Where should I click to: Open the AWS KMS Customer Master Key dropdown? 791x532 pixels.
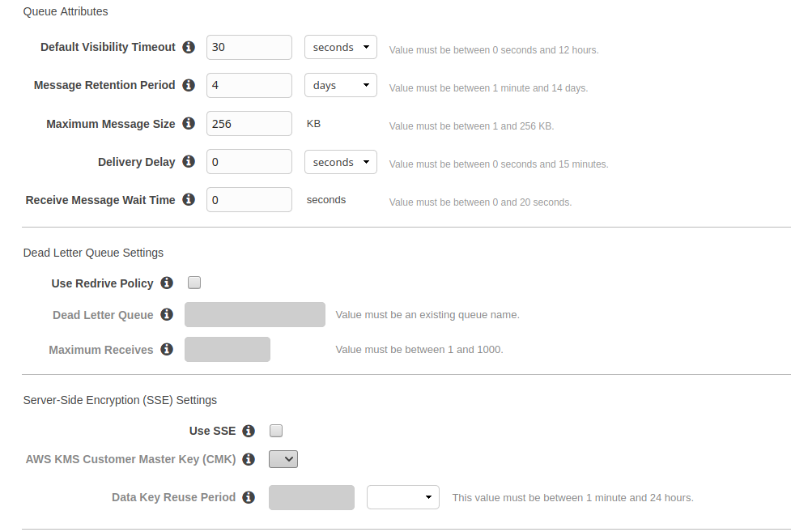tap(283, 459)
